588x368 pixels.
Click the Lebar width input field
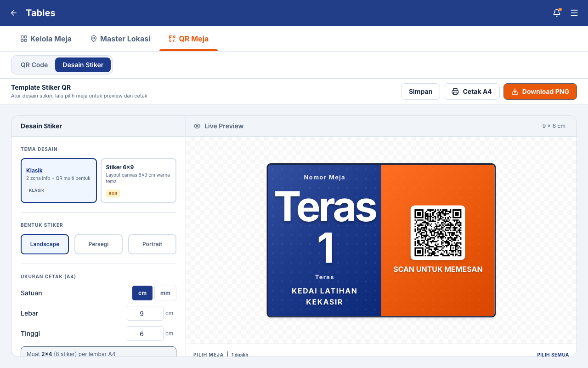[145, 313]
